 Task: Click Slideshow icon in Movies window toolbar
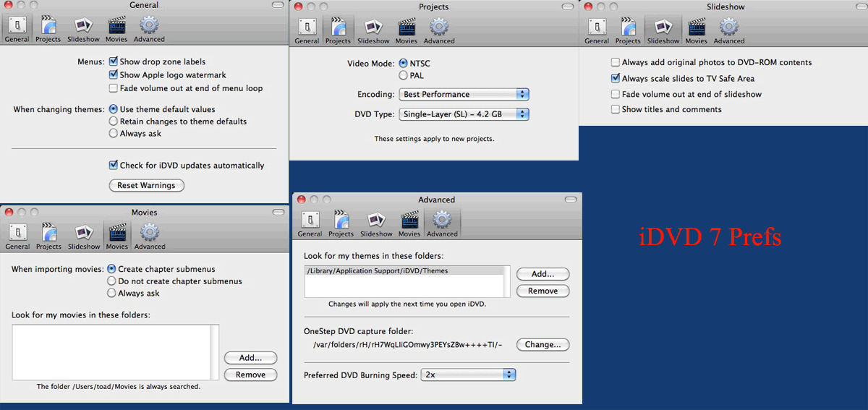[x=84, y=236]
